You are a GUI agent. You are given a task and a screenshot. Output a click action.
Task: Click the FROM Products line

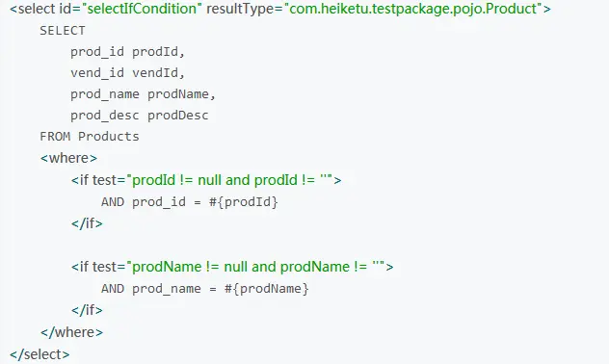(90, 136)
